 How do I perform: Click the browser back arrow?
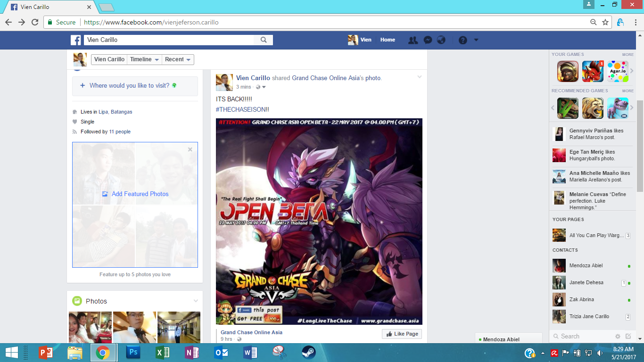coord(8,22)
